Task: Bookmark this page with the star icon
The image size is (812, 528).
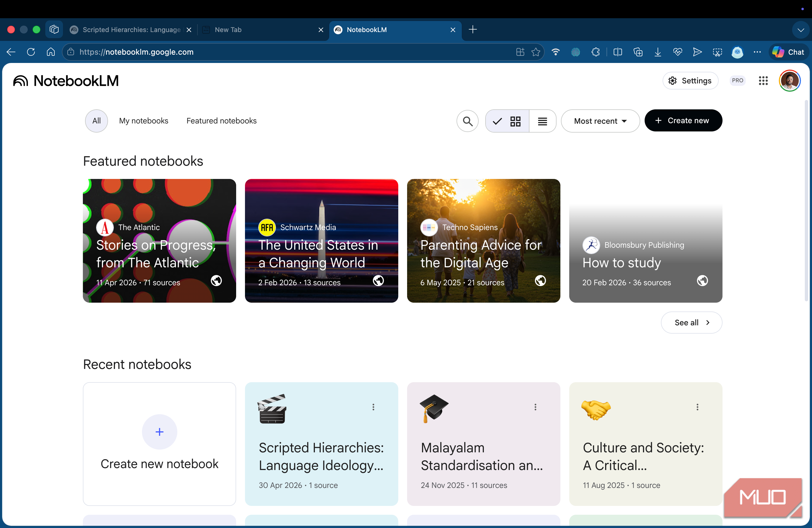Action: (536, 52)
